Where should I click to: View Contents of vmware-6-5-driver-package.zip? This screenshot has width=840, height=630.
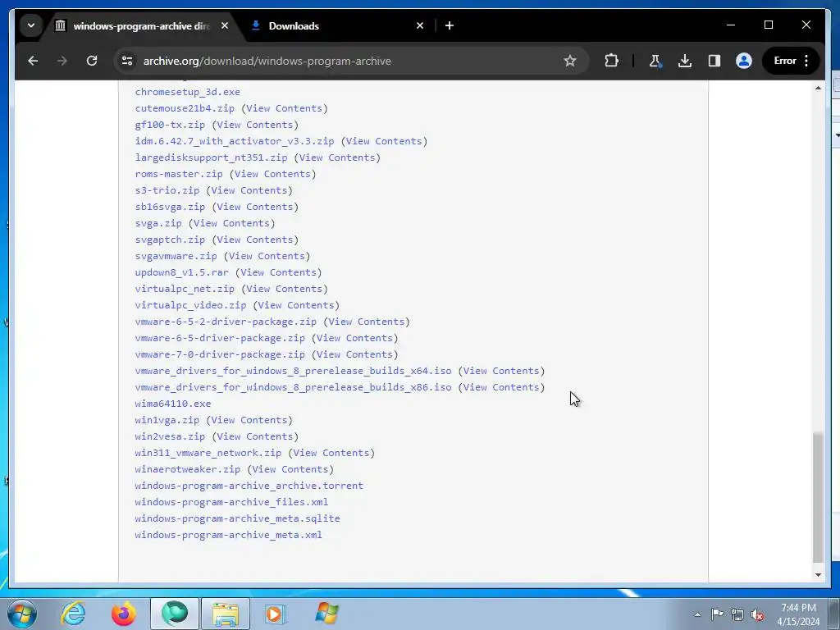coord(354,338)
